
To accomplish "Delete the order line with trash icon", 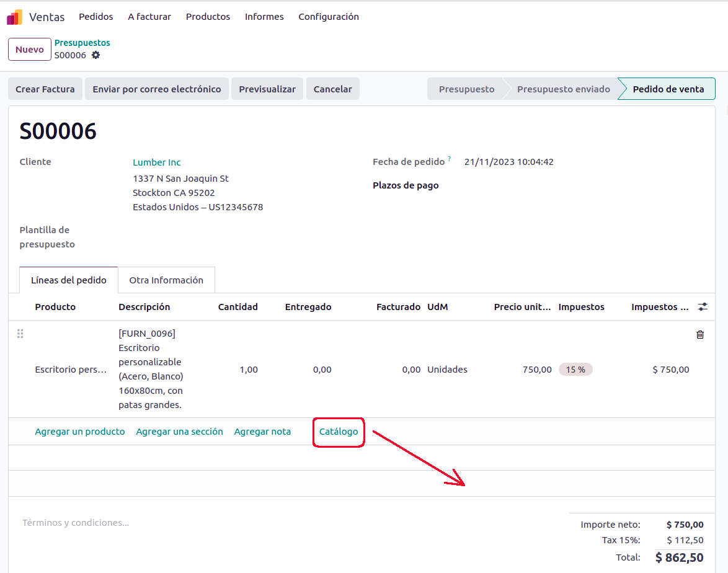I will (x=700, y=334).
